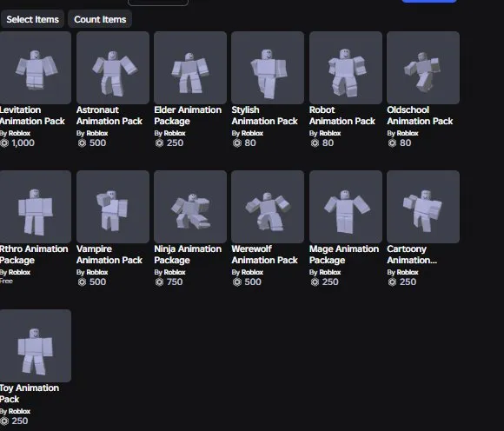Viewport: 504px width, 431px height.
Task: Click the Select Items button
Action: 32,19
